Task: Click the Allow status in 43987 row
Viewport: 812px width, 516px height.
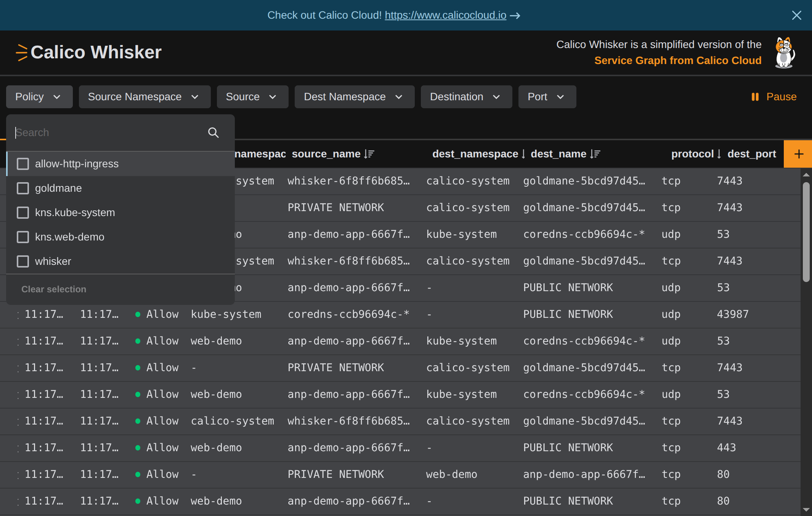Action: click(x=157, y=314)
